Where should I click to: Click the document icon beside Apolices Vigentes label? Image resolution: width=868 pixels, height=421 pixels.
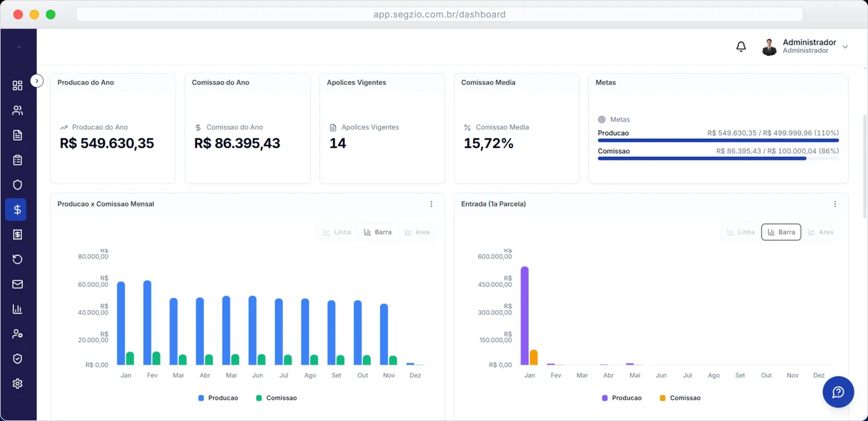coord(333,128)
